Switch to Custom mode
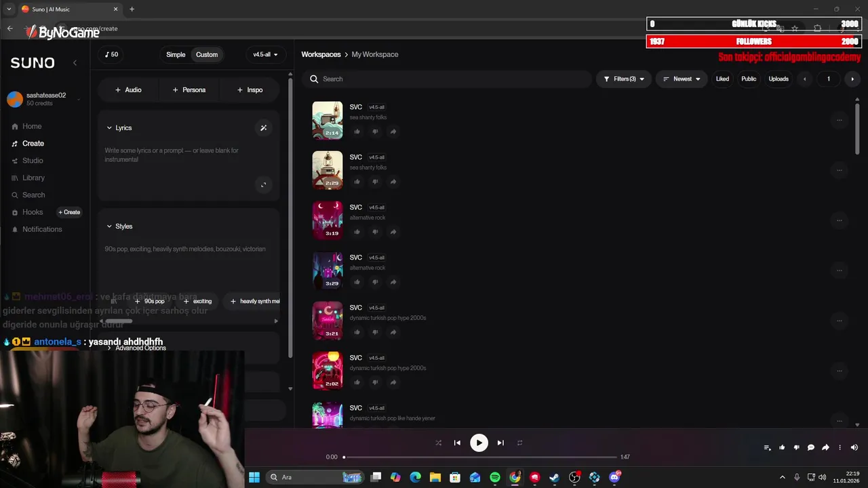This screenshot has height=488, width=868. pyautogui.click(x=207, y=54)
